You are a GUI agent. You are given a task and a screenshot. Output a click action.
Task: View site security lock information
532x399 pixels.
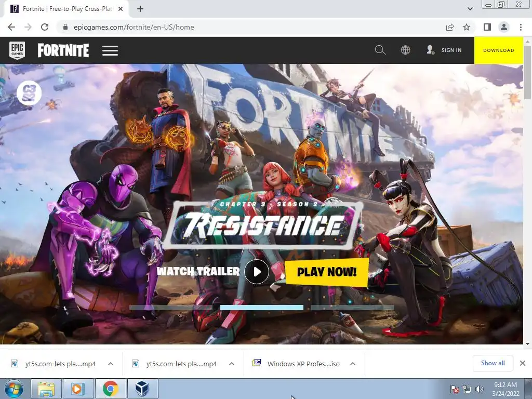(65, 27)
